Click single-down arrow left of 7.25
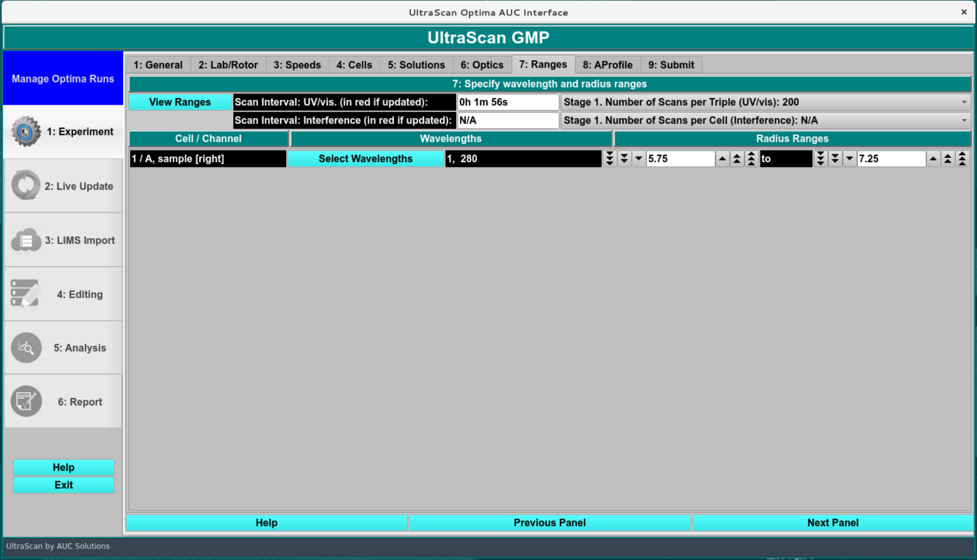The width and height of the screenshot is (977, 560). pyautogui.click(x=849, y=158)
